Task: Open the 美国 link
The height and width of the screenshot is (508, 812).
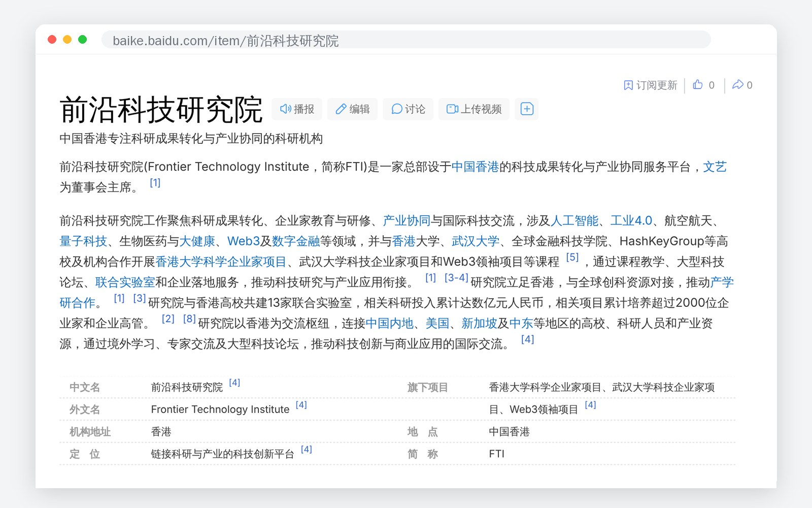Action: click(x=437, y=323)
